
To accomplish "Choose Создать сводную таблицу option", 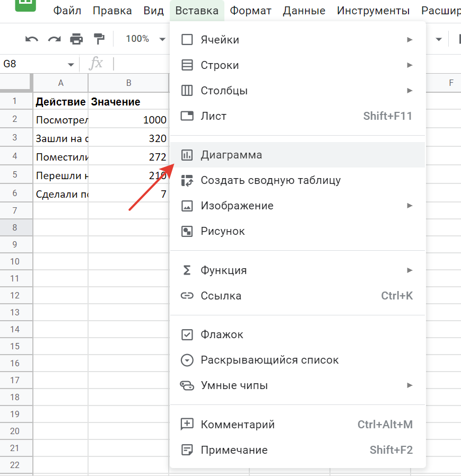I will point(270,180).
